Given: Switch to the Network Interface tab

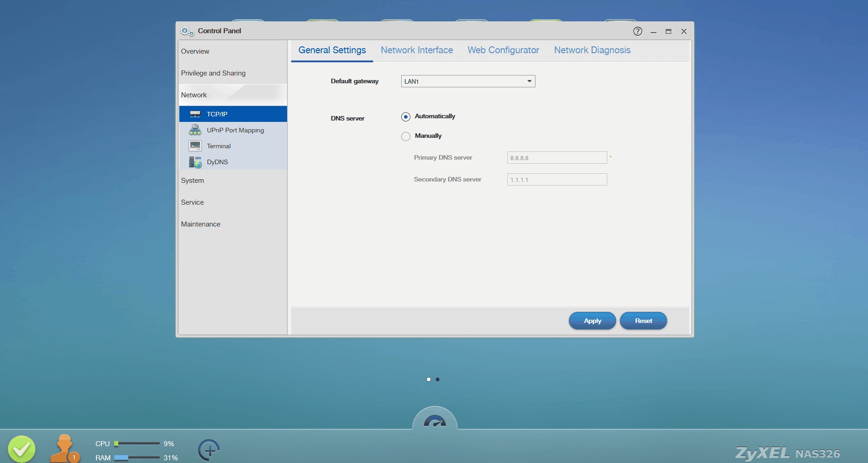Looking at the screenshot, I should click(x=417, y=50).
